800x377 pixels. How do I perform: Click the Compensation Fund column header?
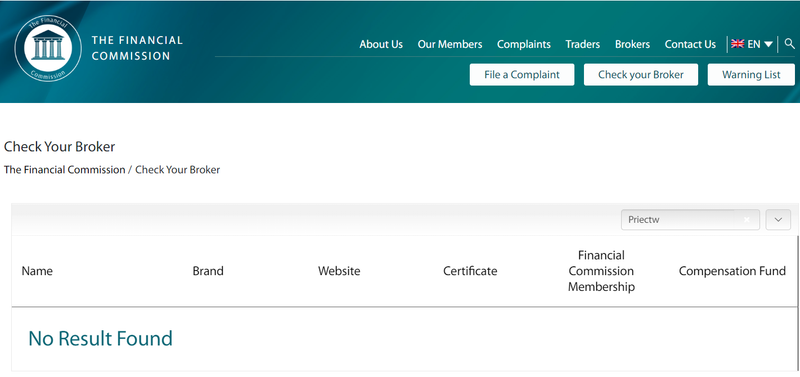[x=732, y=271]
